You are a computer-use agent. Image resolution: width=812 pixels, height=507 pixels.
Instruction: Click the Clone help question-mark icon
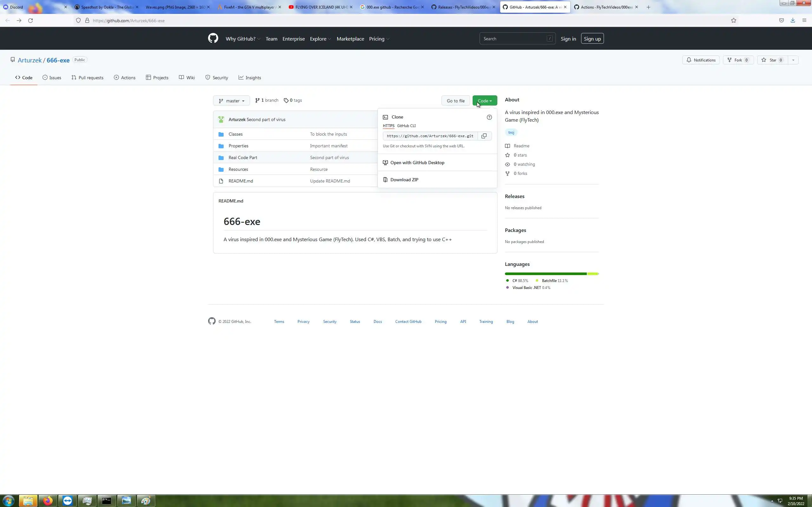tap(489, 117)
